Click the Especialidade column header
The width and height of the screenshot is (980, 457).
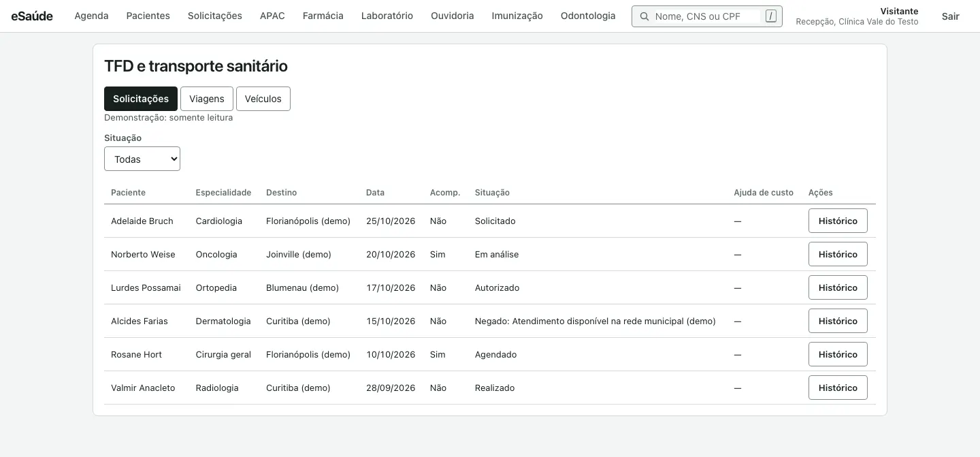pos(223,192)
